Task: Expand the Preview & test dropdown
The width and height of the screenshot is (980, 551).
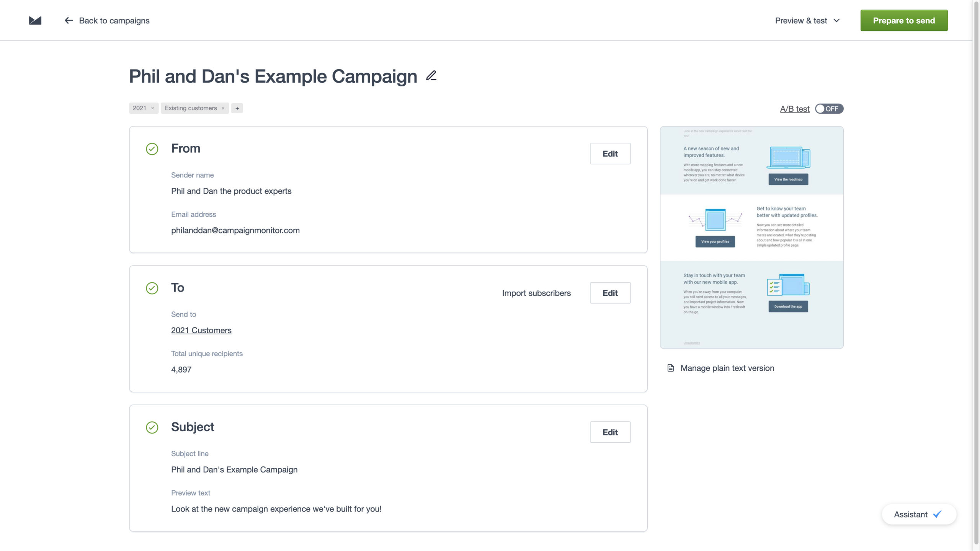Action: (807, 21)
